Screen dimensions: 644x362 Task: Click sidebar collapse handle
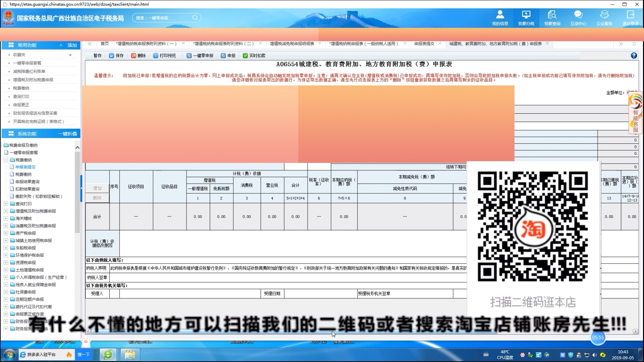point(81,188)
